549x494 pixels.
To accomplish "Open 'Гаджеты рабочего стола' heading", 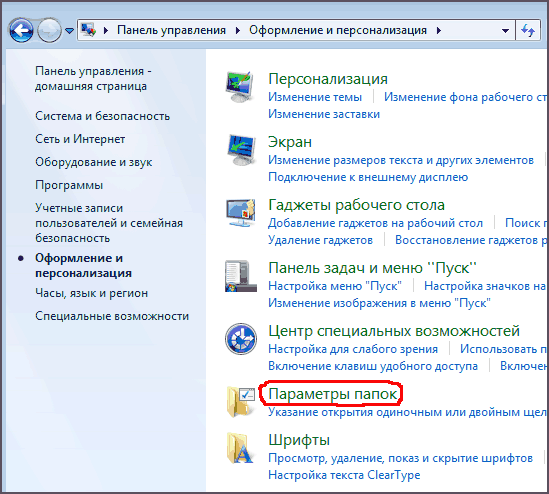I will click(x=356, y=205).
